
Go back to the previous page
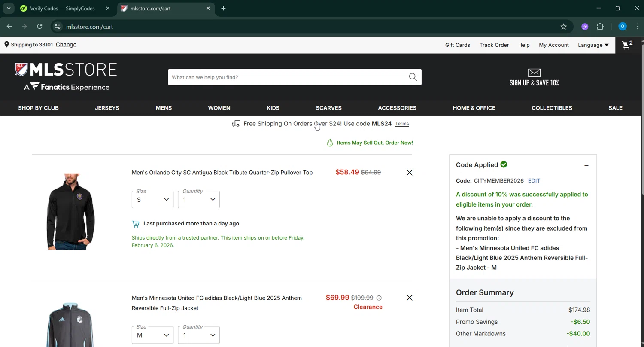(9, 27)
